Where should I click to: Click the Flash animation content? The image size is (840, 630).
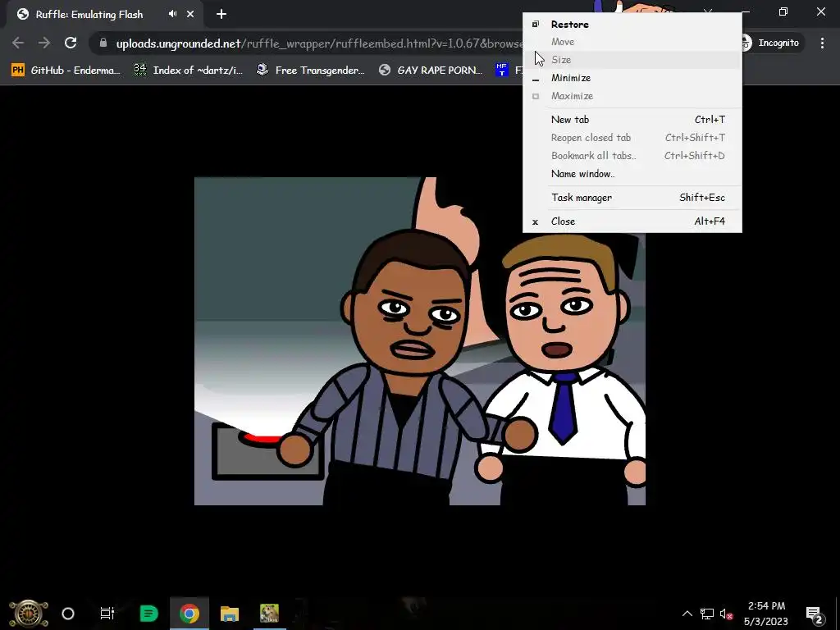click(x=419, y=340)
